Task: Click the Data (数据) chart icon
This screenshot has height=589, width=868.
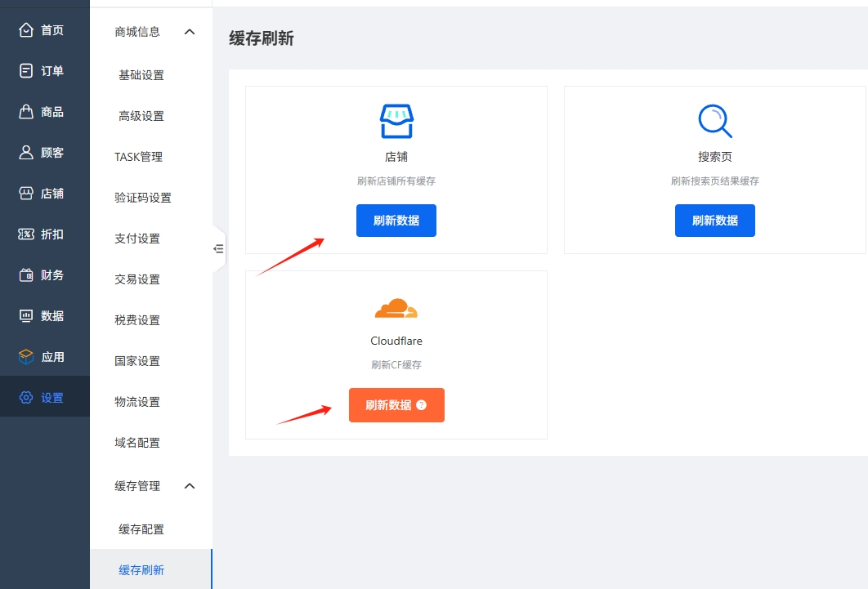Action: point(26,316)
